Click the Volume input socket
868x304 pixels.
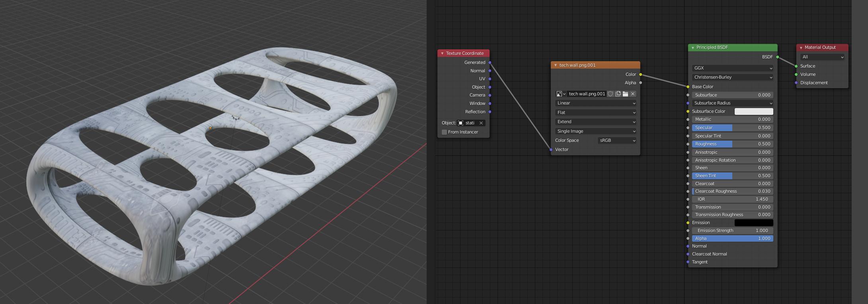point(796,74)
